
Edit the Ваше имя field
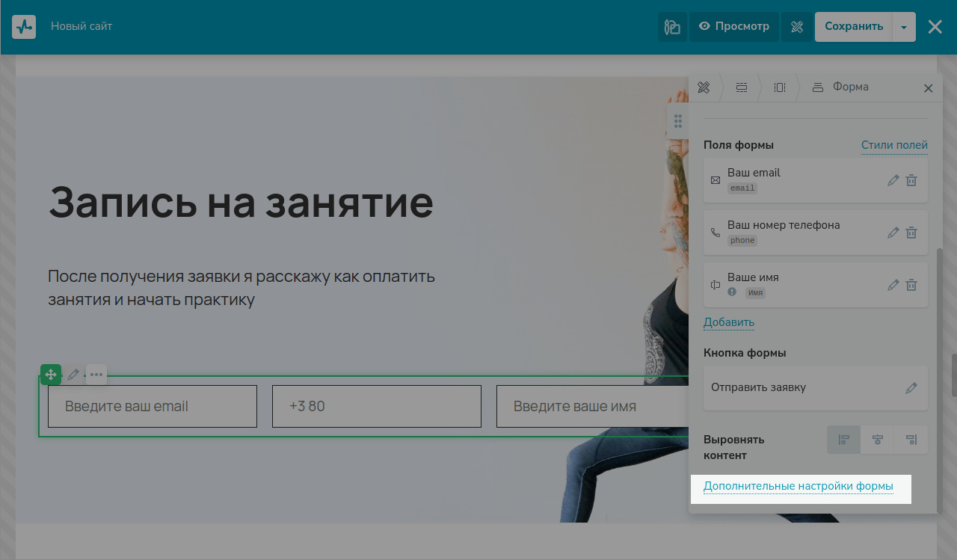tap(893, 285)
